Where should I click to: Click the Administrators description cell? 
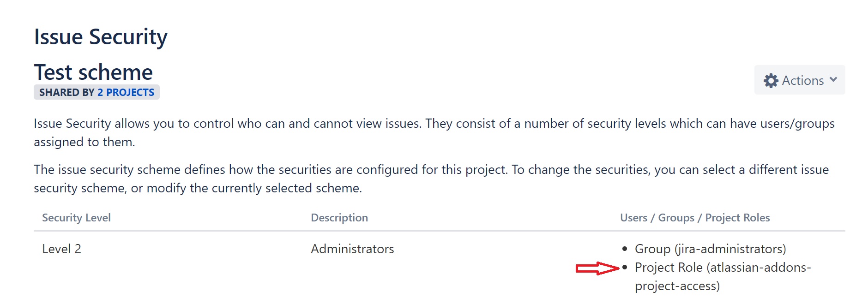click(x=352, y=249)
